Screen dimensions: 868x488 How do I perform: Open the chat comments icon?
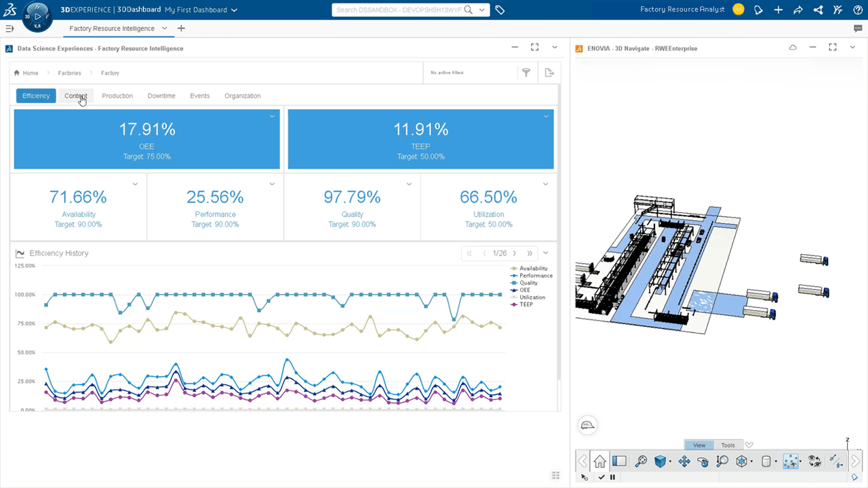[858, 28]
